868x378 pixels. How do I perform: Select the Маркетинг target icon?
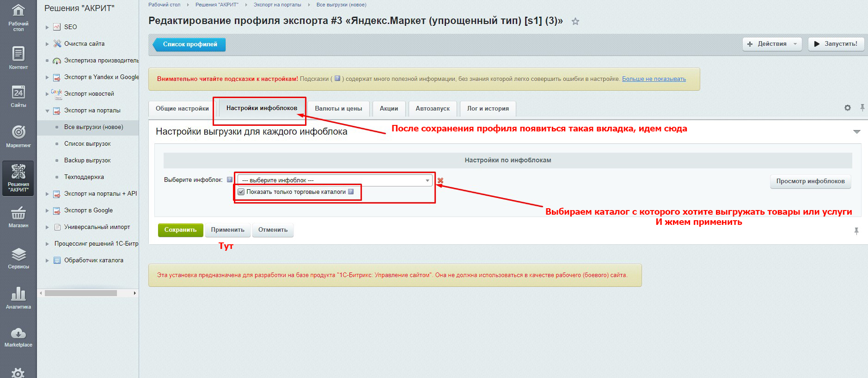click(x=18, y=136)
